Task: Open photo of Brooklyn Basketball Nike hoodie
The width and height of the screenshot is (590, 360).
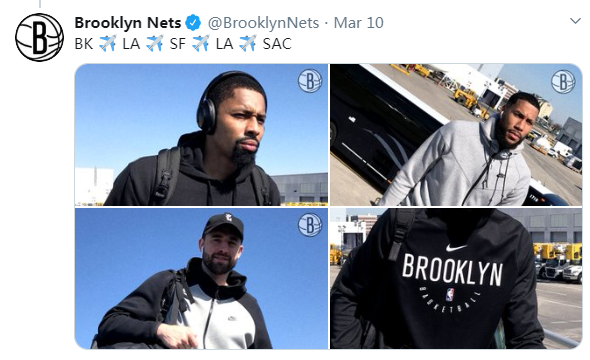Action: [456, 279]
